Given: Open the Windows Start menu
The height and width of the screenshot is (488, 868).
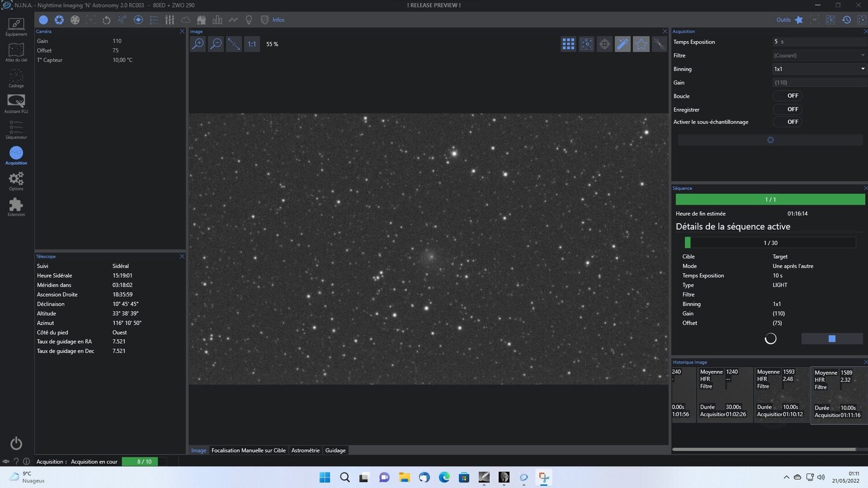Looking at the screenshot, I should (x=325, y=477).
